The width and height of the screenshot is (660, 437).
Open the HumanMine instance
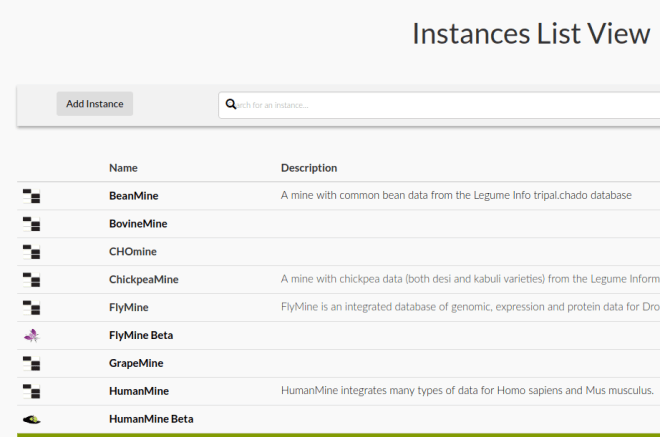(x=139, y=391)
